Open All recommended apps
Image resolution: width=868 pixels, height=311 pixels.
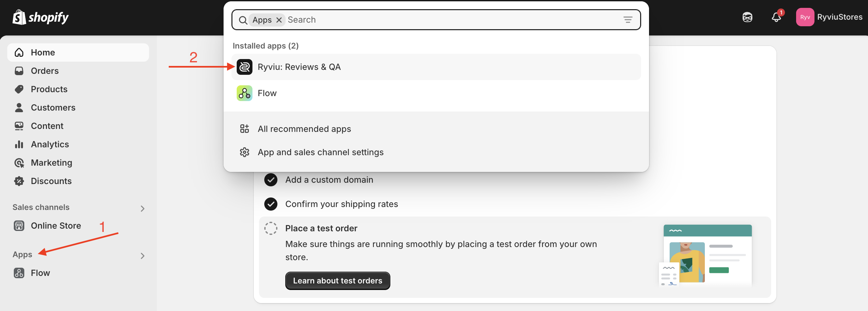(x=436, y=129)
